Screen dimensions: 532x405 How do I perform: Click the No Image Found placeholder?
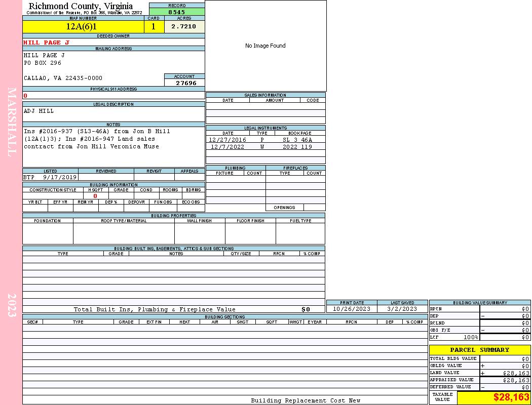(265, 46)
